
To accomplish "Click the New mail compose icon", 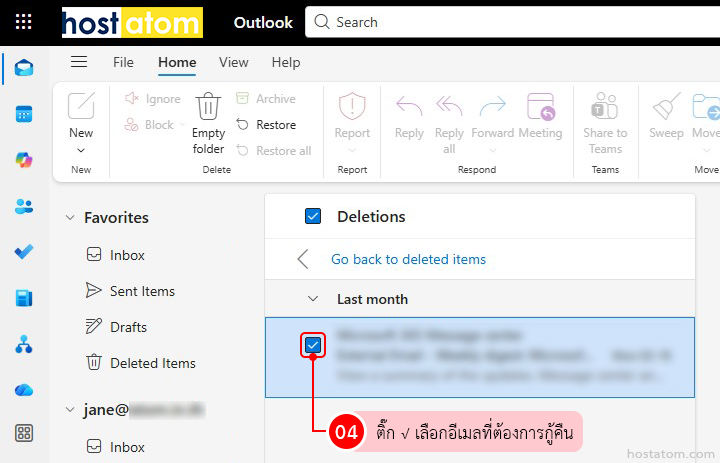I will click(x=81, y=106).
